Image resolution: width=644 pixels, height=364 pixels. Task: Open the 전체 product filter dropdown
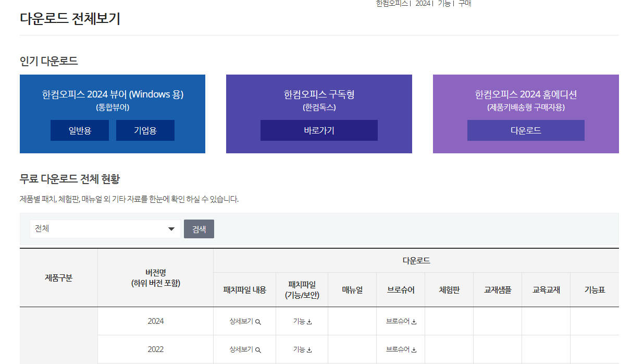(105, 229)
